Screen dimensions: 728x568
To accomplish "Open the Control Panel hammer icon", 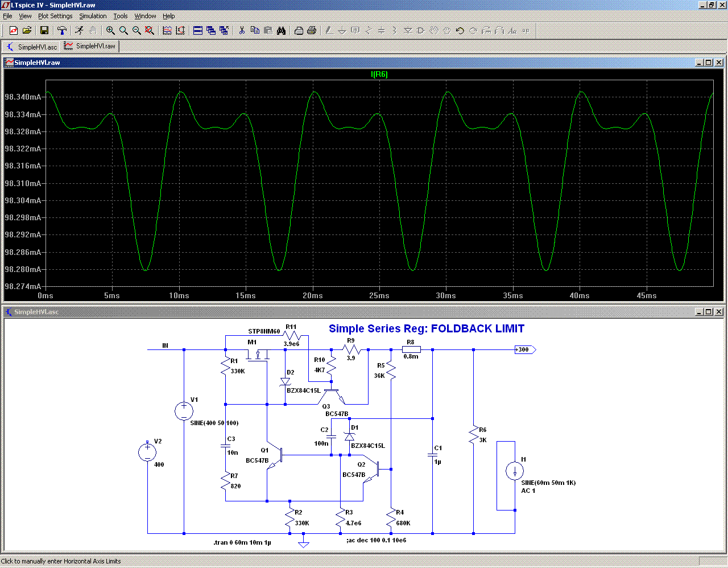I will click(x=62, y=30).
